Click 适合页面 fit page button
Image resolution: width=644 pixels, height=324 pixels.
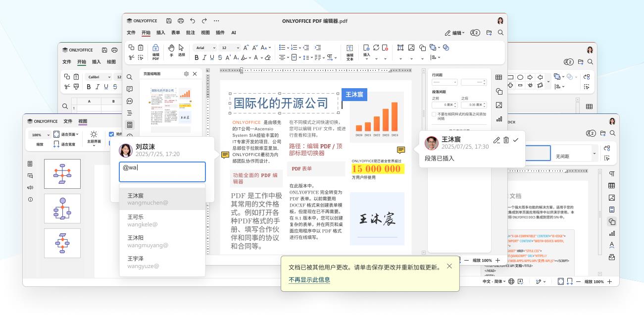(66, 134)
